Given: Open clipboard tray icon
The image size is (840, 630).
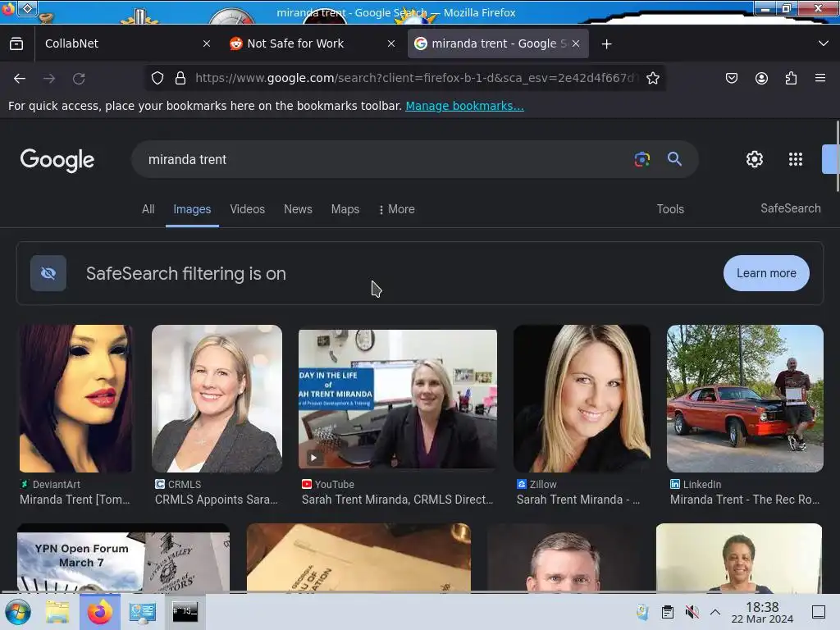Looking at the screenshot, I should [668, 612].
